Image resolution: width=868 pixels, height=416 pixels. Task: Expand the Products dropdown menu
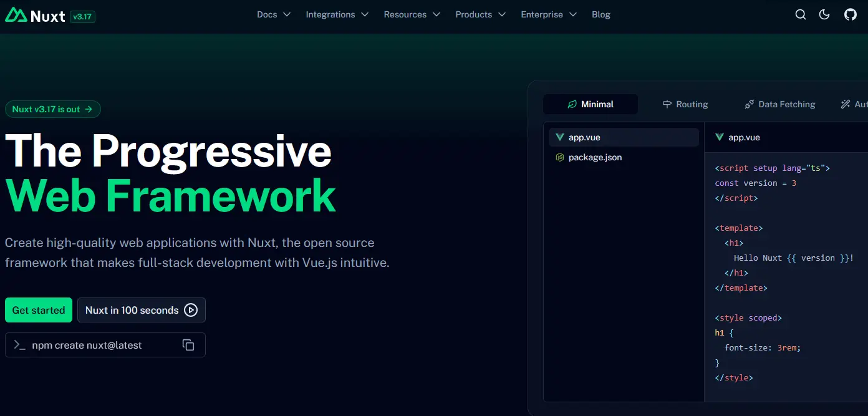point(480,14)
